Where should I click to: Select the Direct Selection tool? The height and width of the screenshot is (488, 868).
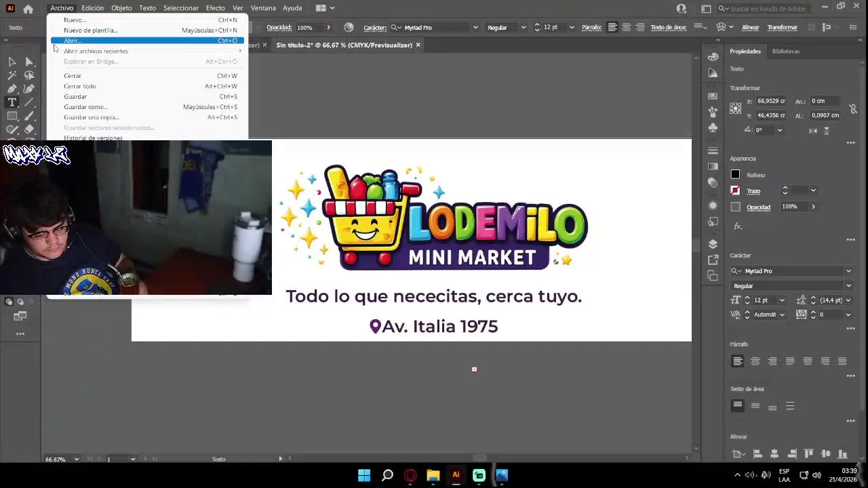click(29, 62)
